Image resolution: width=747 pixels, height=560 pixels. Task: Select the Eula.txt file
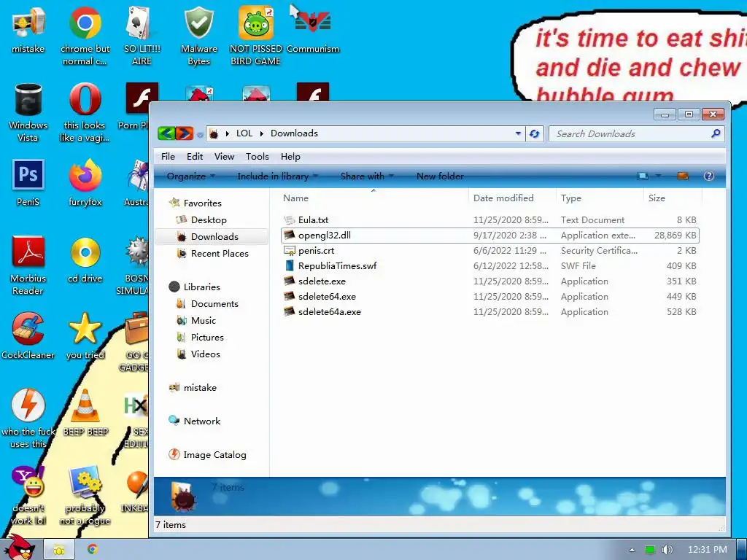point(490,220)
